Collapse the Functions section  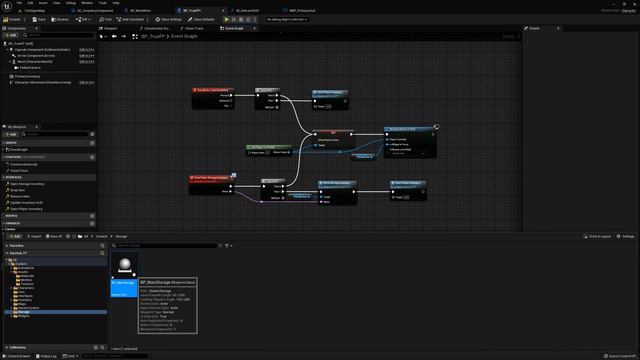(4, 157)
